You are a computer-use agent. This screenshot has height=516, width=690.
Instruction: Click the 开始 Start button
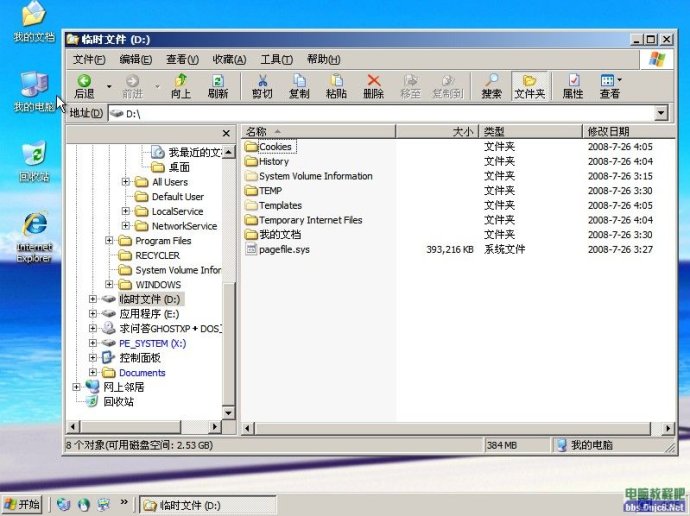click(22, 504)
